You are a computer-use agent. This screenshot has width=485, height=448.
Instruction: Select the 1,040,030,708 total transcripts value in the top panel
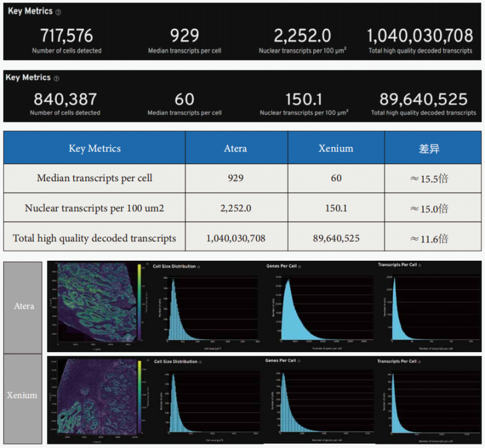[x=420, y=36]
